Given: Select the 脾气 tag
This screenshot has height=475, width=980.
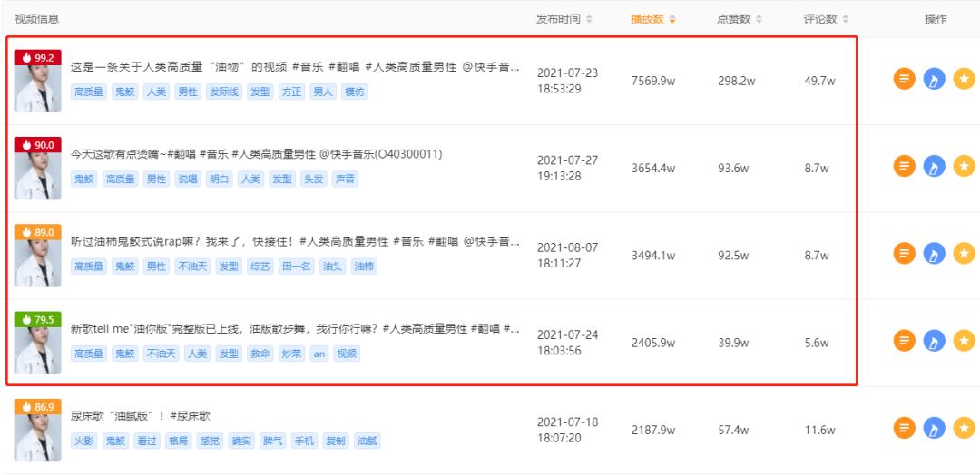Looking at the screenshot, I should click(x=273, y=441).
